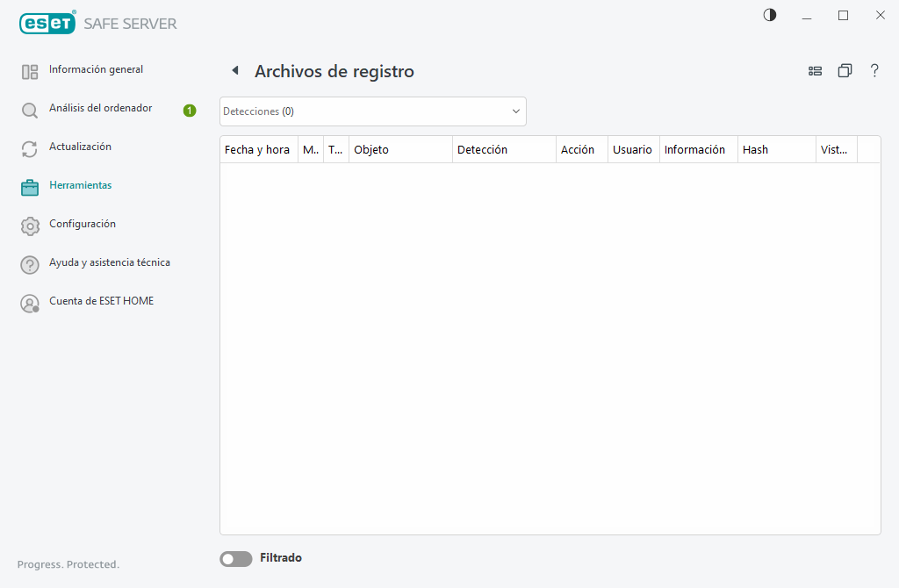Click the ESET logo
The image size is (899, 588).
(x=46, y=23)
